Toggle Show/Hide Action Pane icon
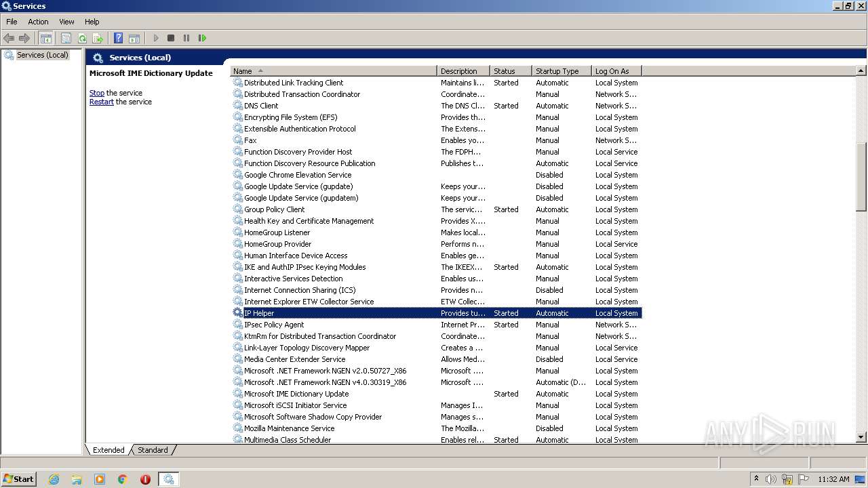Image resolution: width=868 pixels, height=488 pixels. [x=134, y=39]
